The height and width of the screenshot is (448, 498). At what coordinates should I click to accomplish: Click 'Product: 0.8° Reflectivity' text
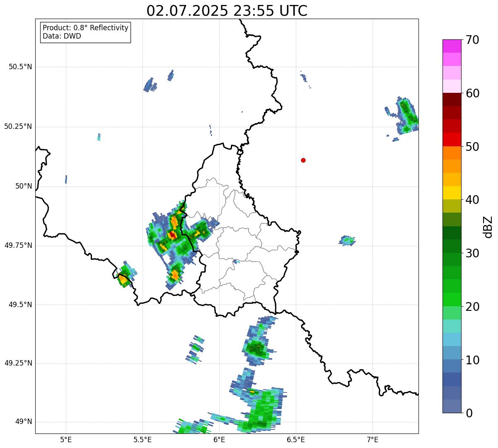tap(86, 28)
